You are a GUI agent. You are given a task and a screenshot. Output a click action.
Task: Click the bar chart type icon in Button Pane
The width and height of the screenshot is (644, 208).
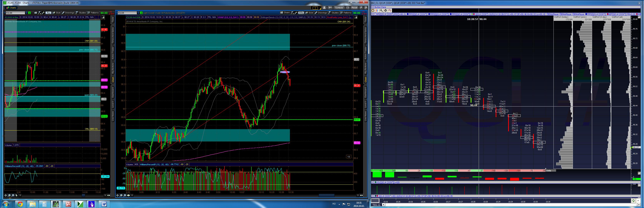click(377, 11)
